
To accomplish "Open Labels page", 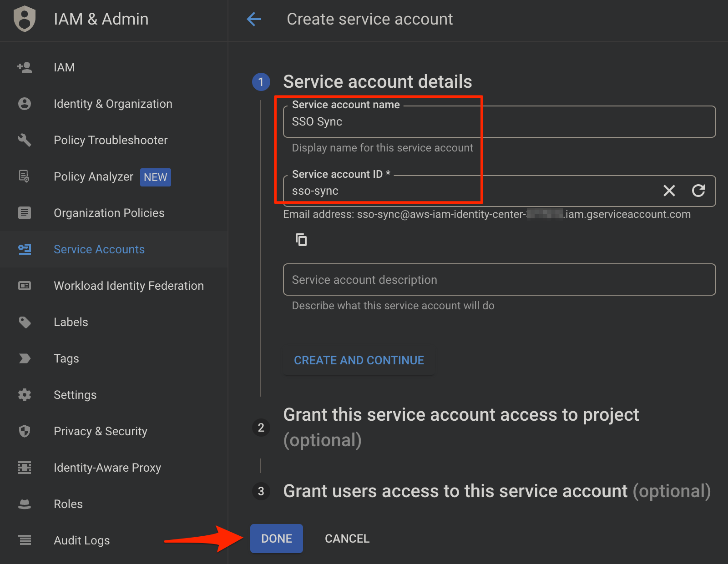I will [x=114, y=322].
